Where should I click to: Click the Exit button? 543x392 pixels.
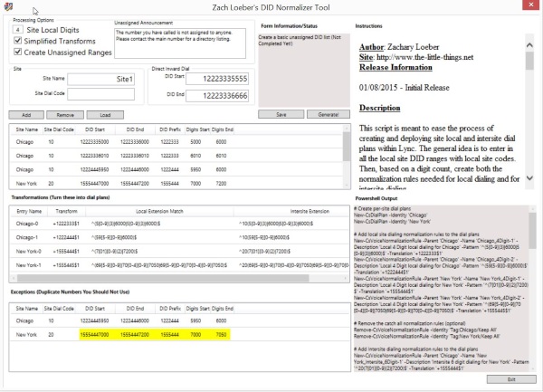[x=512, y=379]
